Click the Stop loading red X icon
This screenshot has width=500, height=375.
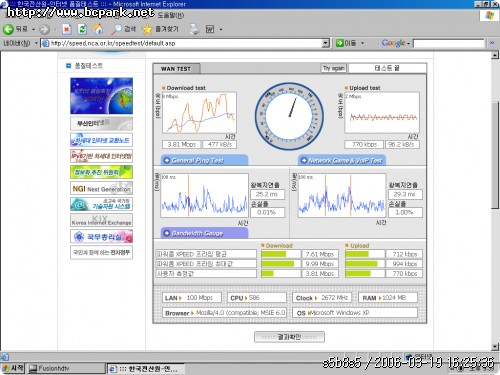[x=67, y=29]
